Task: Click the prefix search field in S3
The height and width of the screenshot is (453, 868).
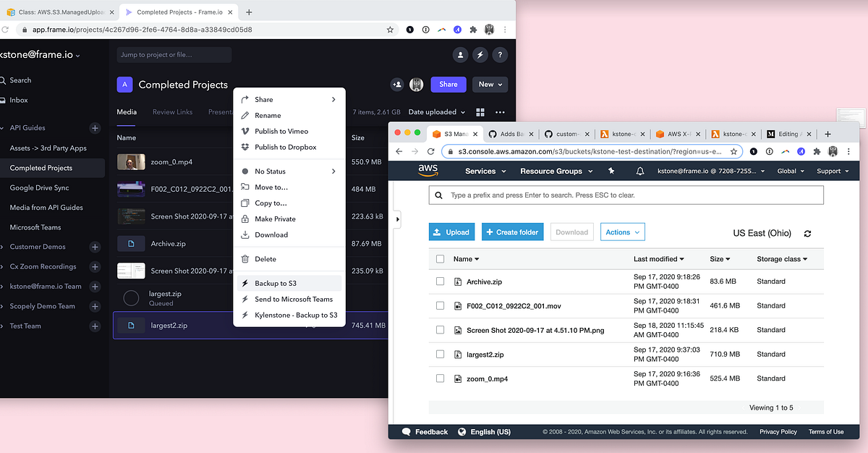Action: (x=626, y=195)
